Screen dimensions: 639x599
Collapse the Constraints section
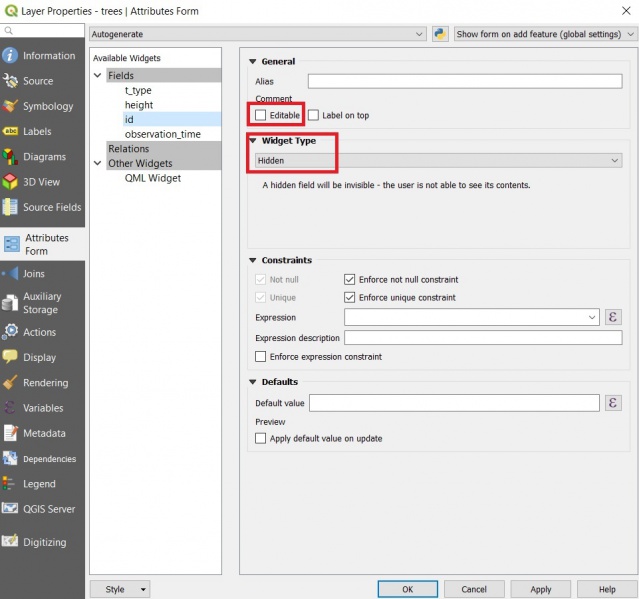(253, 260)
